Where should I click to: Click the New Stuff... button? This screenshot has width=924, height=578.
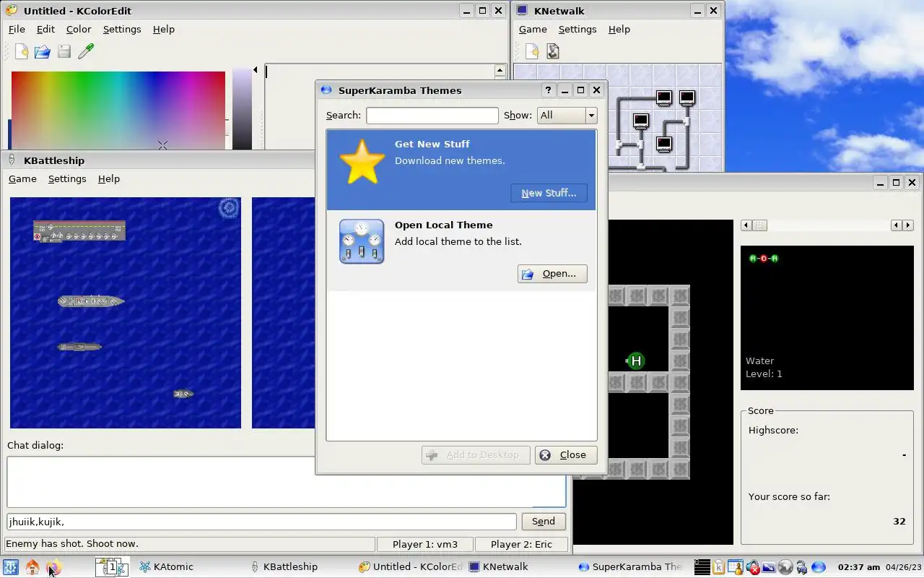point(549,193)
